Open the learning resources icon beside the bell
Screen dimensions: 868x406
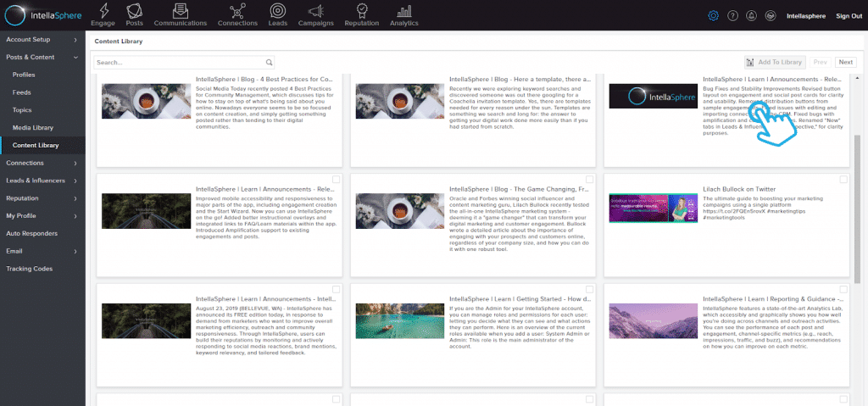click(770, 16)
